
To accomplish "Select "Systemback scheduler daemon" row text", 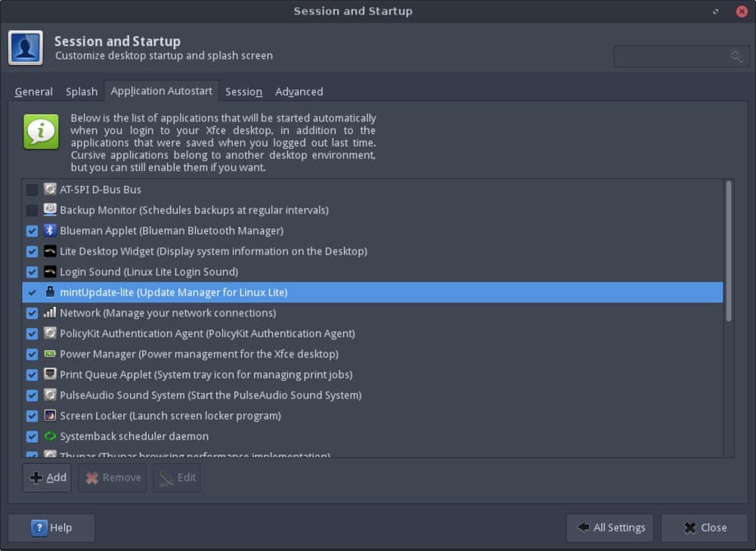I will [134, 436].
